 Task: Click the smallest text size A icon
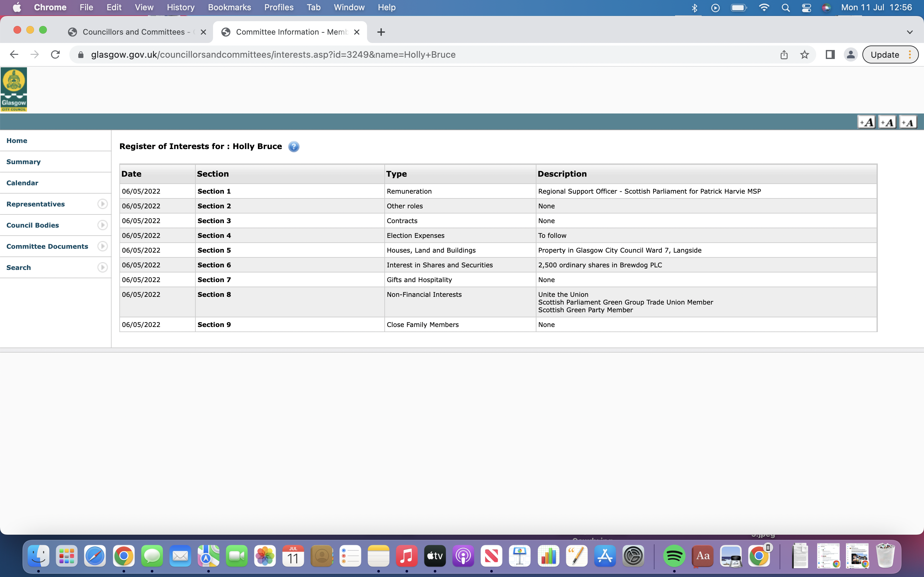[x=908, y=122]
